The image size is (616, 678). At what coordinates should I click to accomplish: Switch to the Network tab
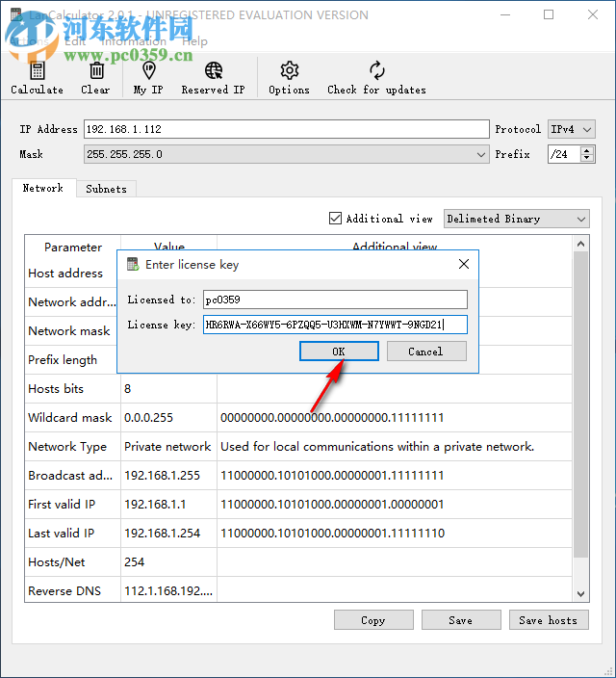[43, 188]
